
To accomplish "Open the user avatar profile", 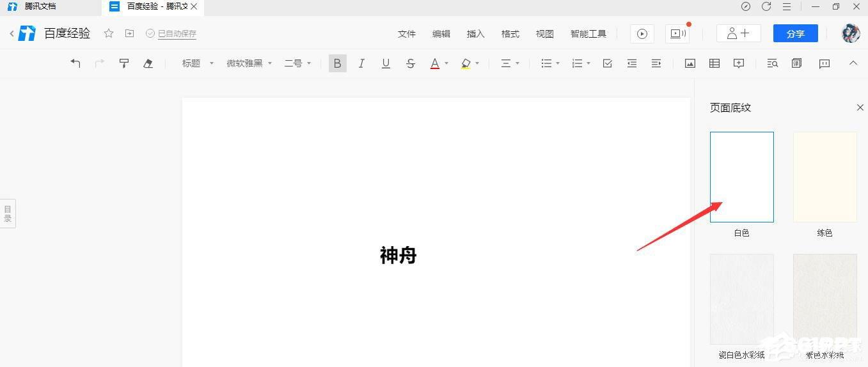I will pos(851,34).
